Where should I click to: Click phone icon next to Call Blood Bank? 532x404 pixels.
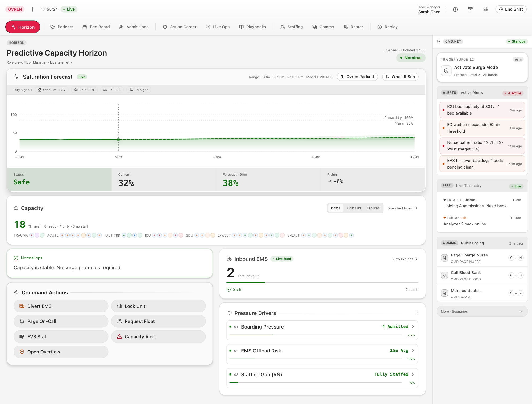tap(445, 275)
